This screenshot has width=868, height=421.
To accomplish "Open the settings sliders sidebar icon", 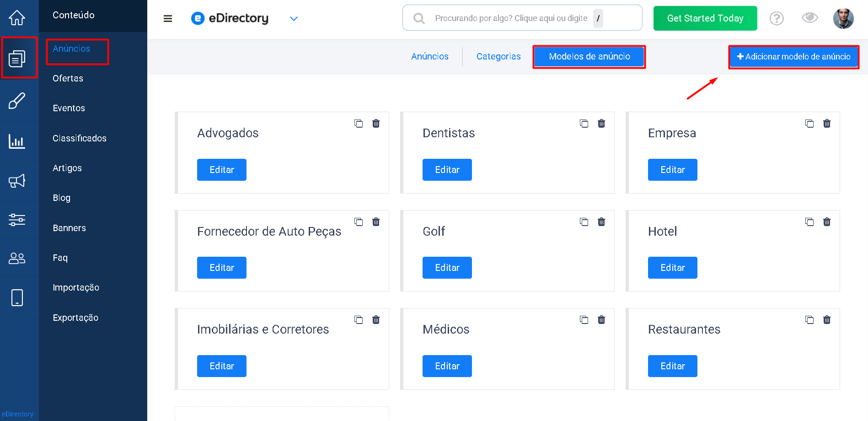I will [17, 220].
